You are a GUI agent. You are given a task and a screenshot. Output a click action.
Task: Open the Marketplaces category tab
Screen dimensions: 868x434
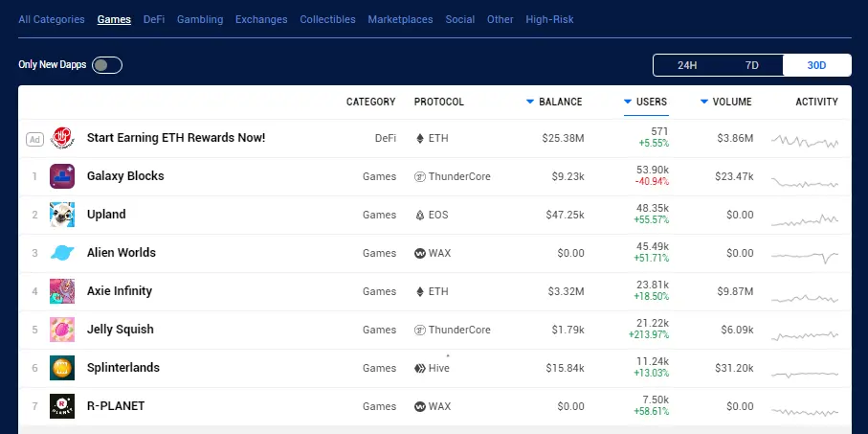400,19
